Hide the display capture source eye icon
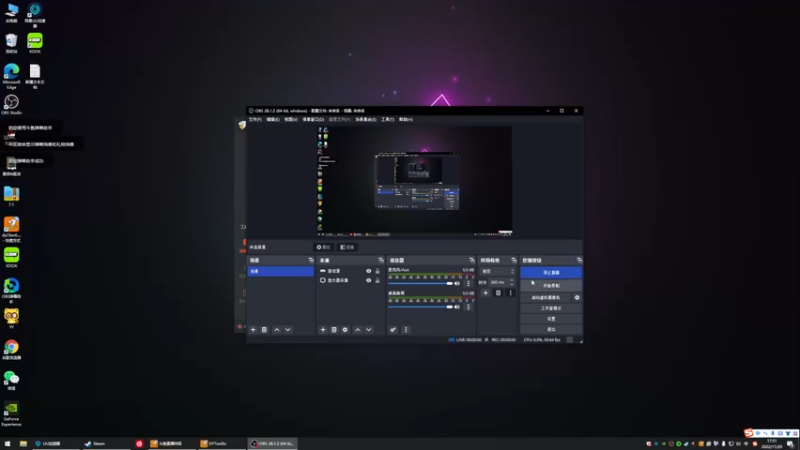Viewport: 800px width, 450px height. [368, 280]
